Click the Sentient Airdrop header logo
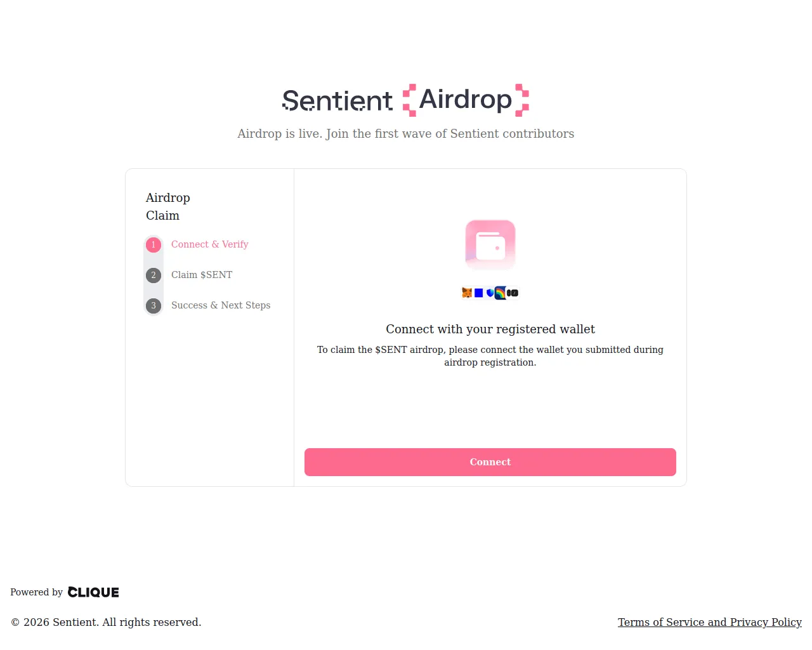The height and width of the screenshot is (650, 812). pos(405,100)
